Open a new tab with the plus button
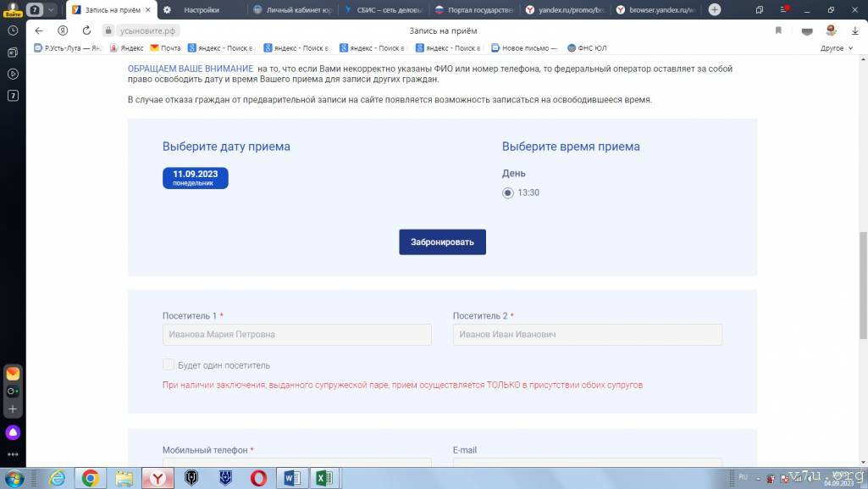The height and width of the screenshot is (489, 868). click(714, 10)
